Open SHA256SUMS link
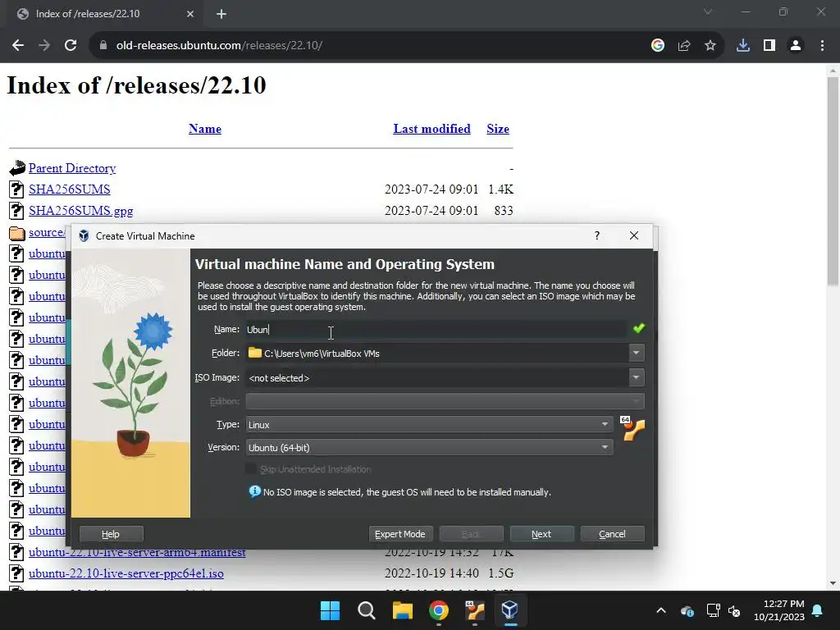The height and width of the screenshot is (630, 840). click(70, 189)
